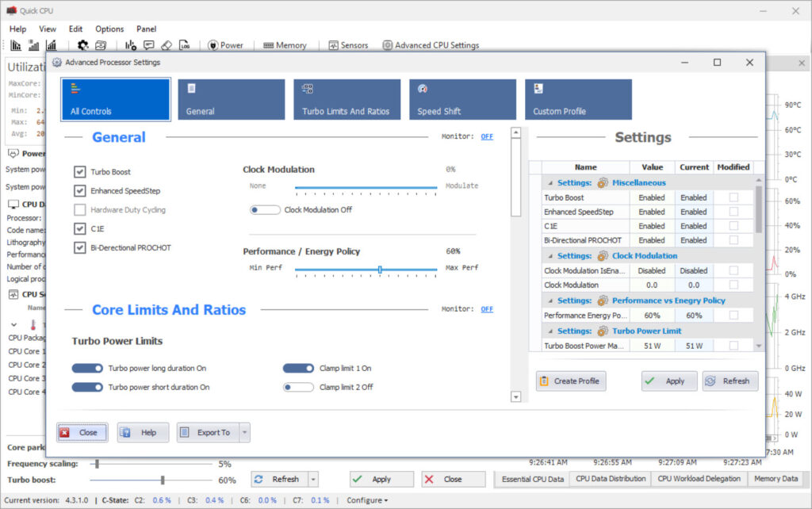
Task: Switch to the General tab
Action: pos(231,99)
